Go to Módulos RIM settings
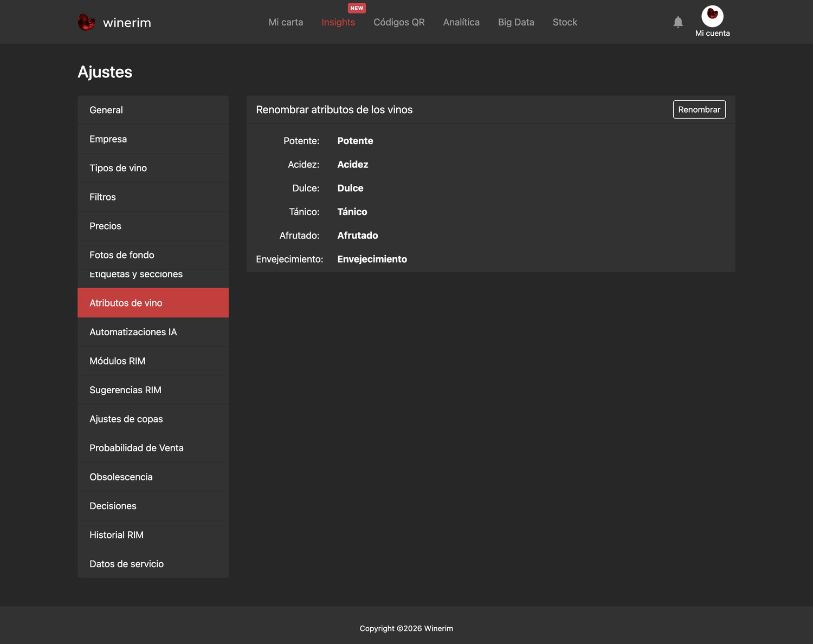813x644 pixels. (153, 361)
